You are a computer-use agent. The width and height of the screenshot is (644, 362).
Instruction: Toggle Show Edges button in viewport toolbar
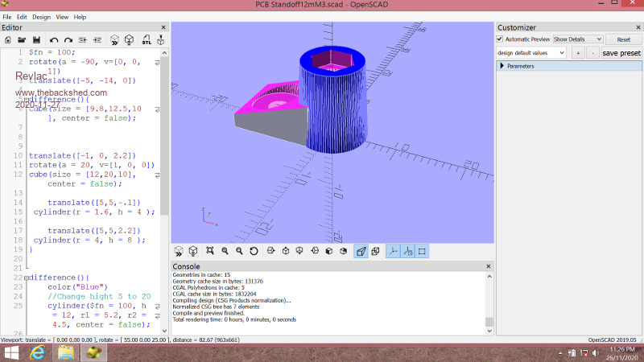(423, 251)
